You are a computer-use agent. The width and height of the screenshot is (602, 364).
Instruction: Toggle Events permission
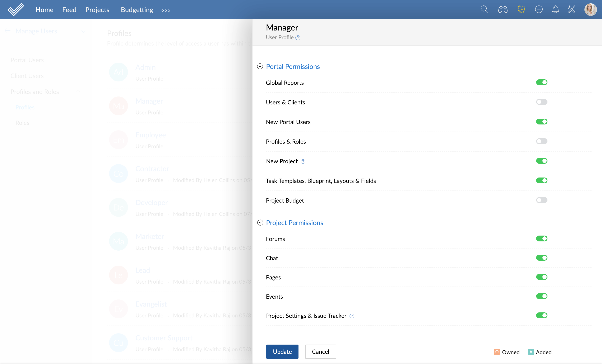coord(542,296)
